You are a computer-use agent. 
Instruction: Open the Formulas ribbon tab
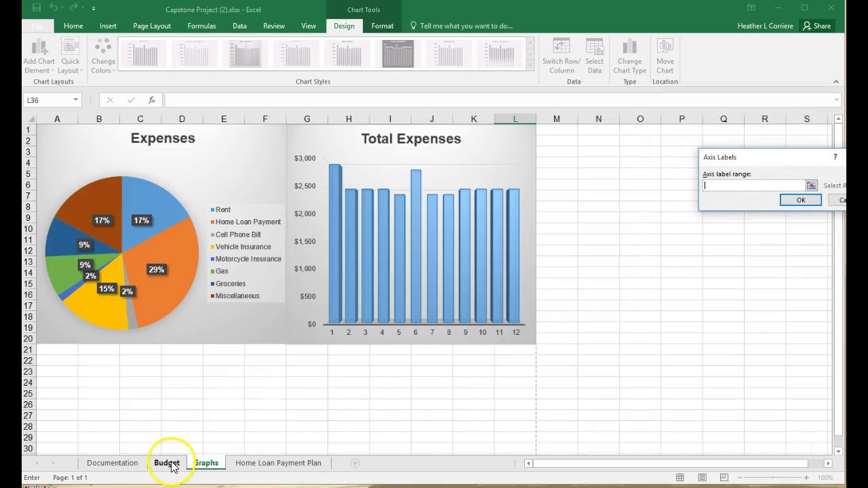tap(201, 26)
